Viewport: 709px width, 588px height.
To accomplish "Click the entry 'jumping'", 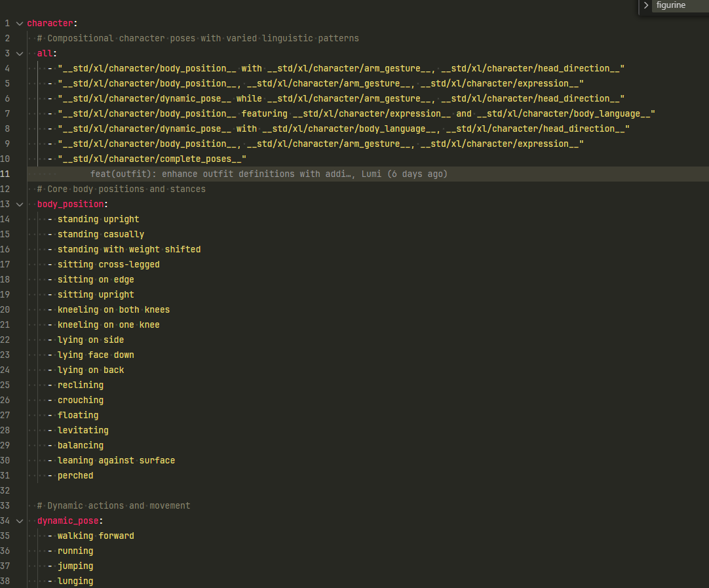I will 75,566.
